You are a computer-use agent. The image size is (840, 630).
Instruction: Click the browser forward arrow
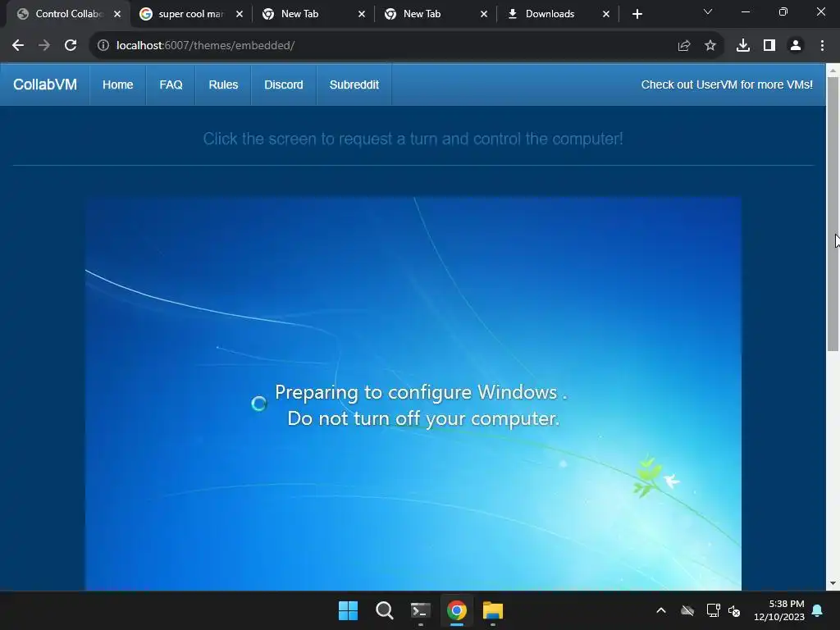[x=44, y=46]
